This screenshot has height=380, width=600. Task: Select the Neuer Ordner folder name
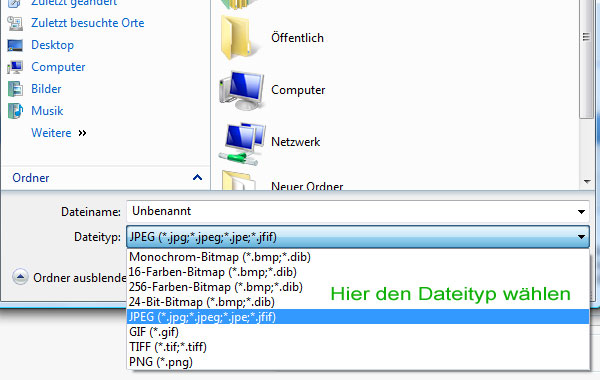click(307, 186)
